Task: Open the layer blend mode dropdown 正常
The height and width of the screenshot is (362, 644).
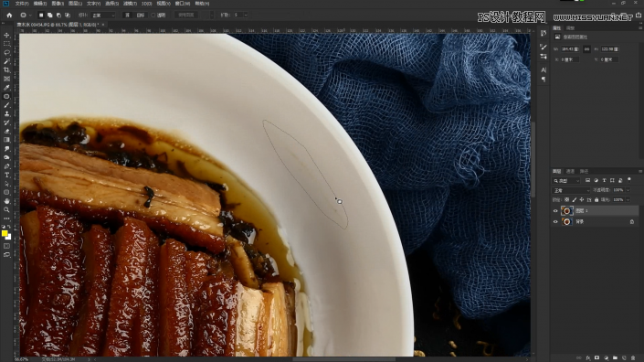Action: [571, 190]
